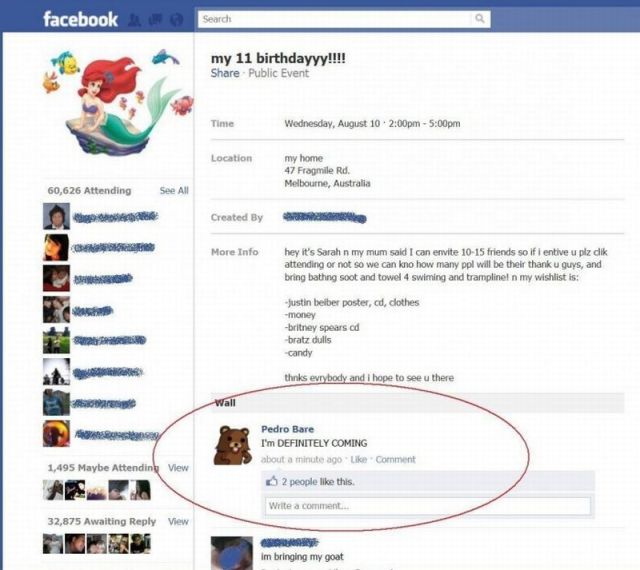Share this birthday event
Viewport: 640px width, 570px height.
pos(225,73)
